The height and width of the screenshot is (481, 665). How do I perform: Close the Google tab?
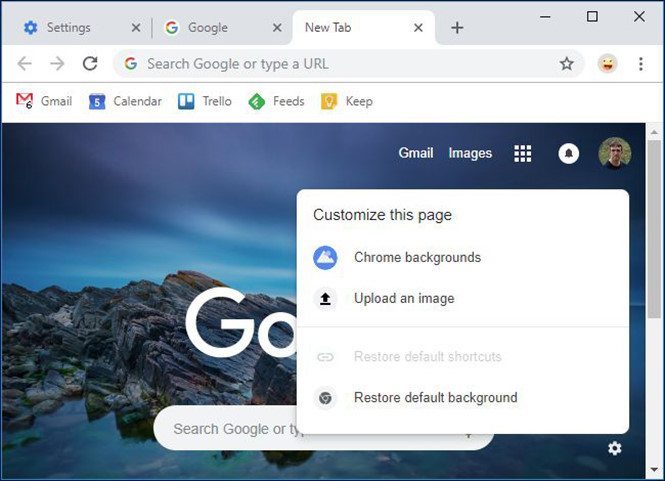point(277,28)
